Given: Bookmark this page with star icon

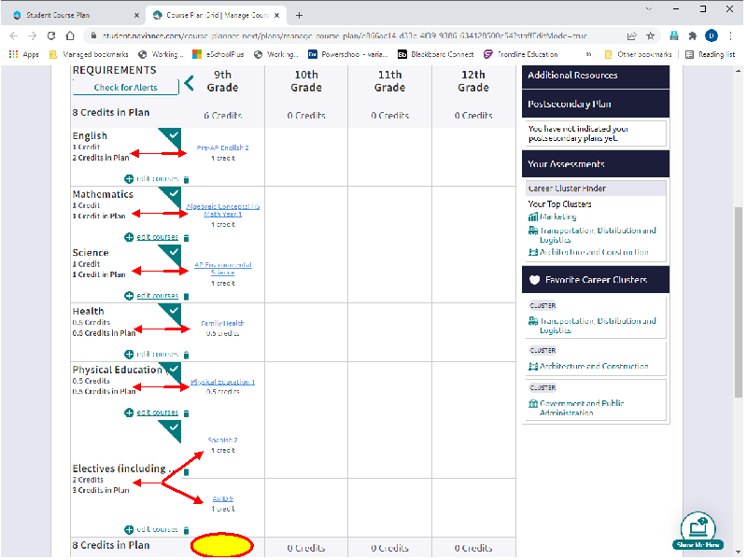Looking at the screenshot, I should click(650, 35).
